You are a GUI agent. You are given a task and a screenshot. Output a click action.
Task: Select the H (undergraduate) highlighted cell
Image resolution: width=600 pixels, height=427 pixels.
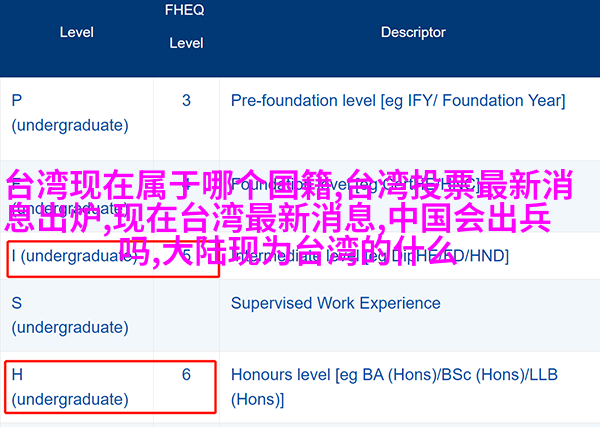(x=111, y=387)
